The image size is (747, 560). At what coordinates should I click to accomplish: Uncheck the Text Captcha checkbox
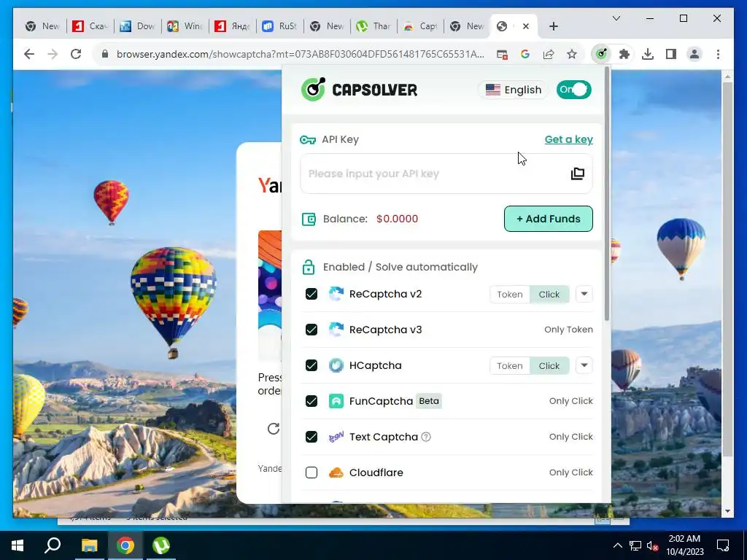point(311,437)
